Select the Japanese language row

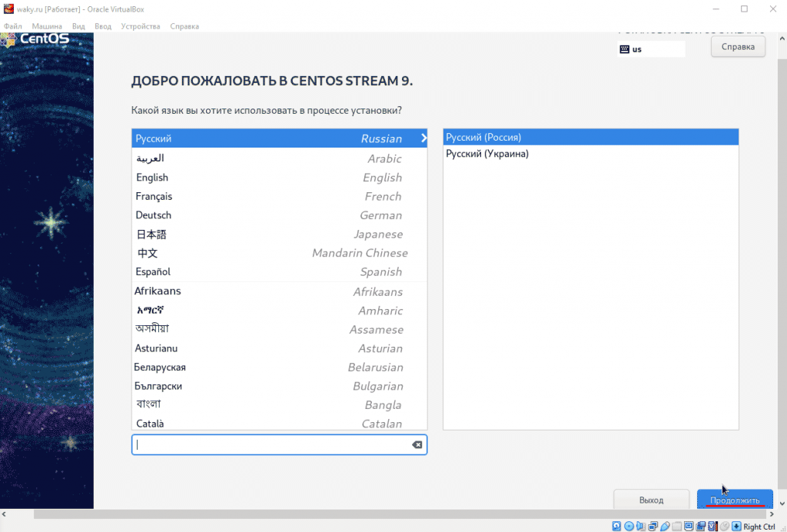(279, 234)
